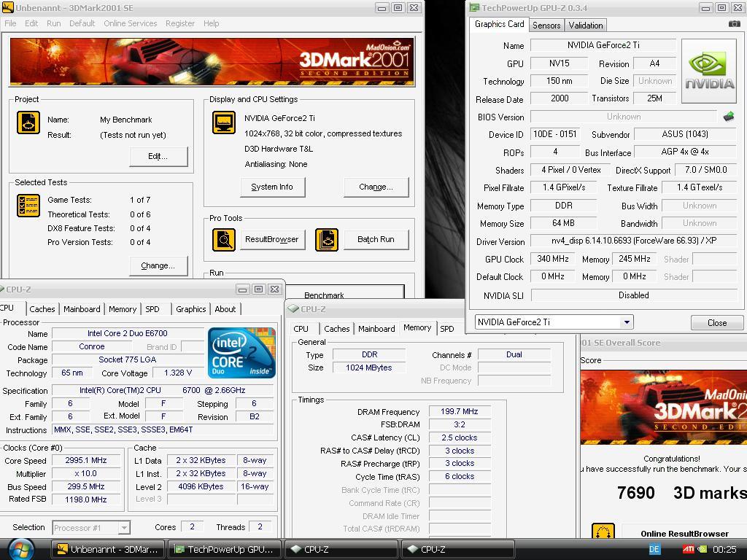Click the Benchmark button in Run section
The width and height of the screenshot is (747, 560).
click(x=345, y=292)
